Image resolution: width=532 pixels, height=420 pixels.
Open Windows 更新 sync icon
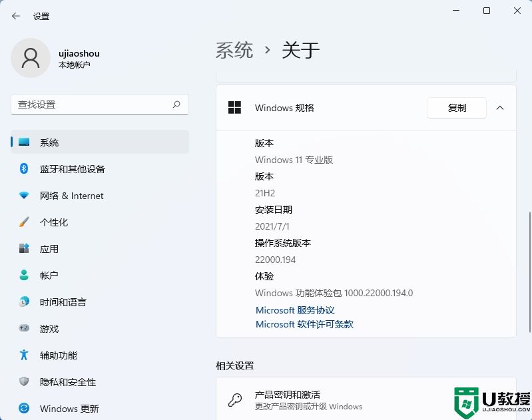coord(24,408)
